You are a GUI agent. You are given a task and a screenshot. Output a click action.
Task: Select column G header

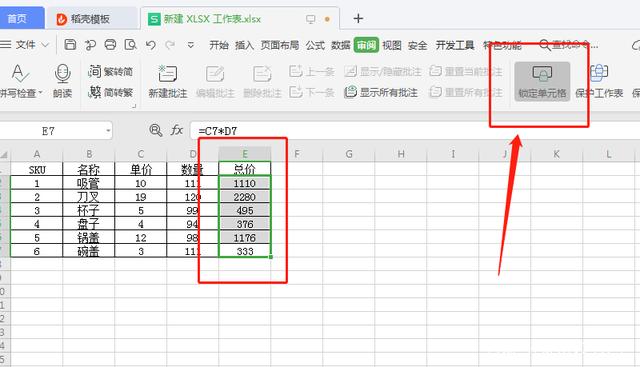tap(349, 154)
